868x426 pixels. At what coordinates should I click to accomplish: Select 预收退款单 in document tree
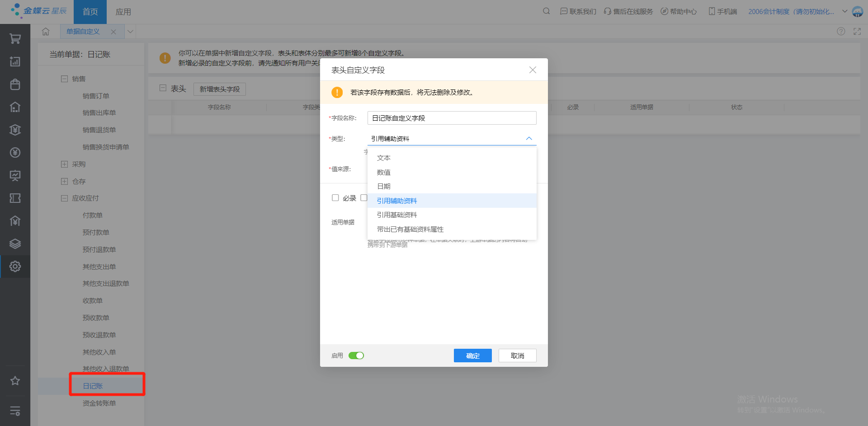[x=99, y=335]
